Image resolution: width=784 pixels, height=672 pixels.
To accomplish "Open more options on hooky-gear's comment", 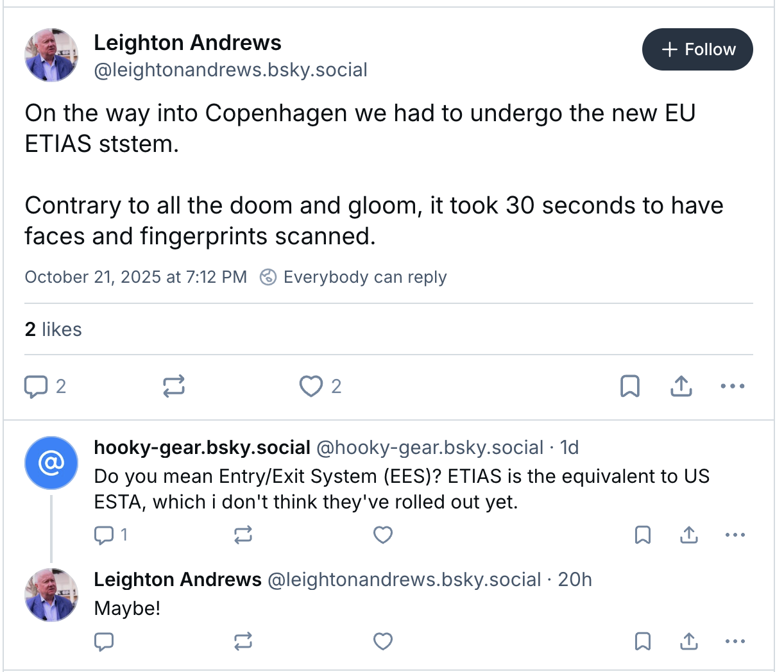I will click(735, 535).
